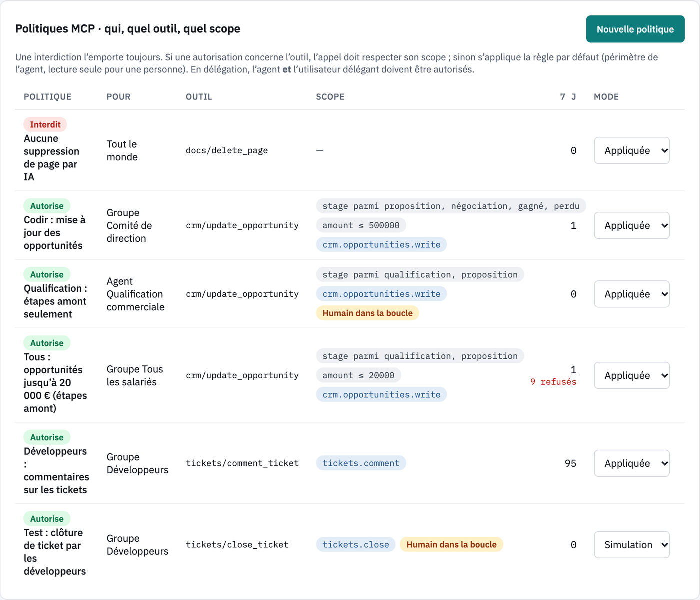Open policy Aucune suppression de page par IA
Viewport: 700px width, 600px height.
tap(51, 158)
